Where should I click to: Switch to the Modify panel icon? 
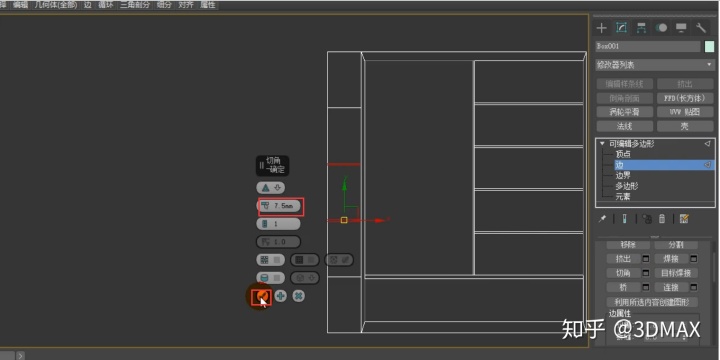click(x=621, y=28)
